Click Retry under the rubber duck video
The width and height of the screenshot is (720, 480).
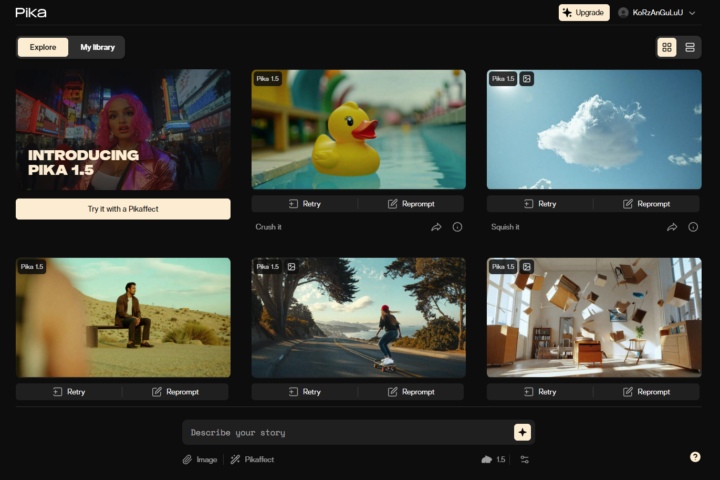(305, 204)
